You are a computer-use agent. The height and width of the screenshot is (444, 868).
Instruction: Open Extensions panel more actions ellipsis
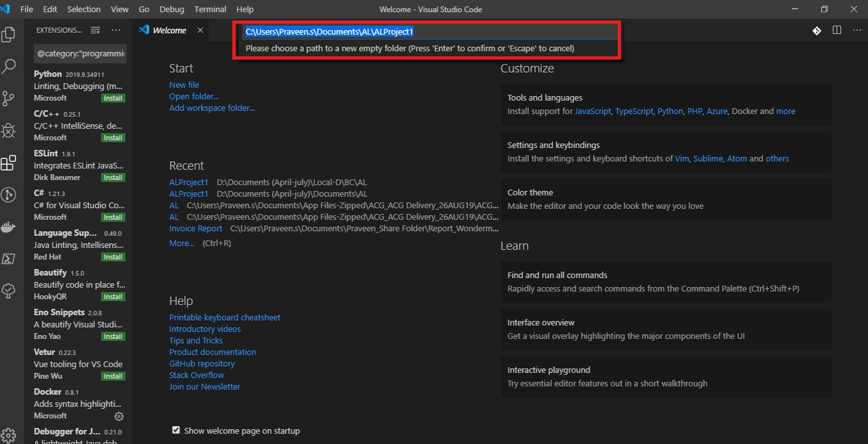pos(116,30)
